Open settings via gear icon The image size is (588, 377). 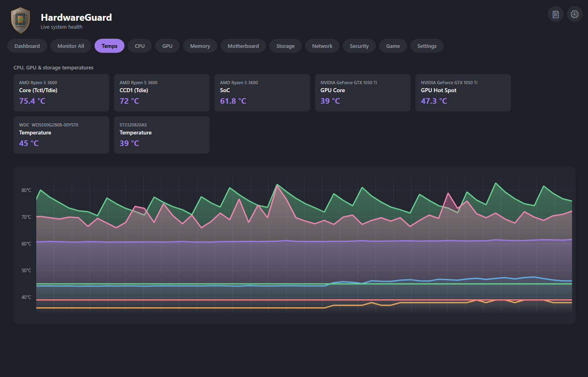coord(575,14)
